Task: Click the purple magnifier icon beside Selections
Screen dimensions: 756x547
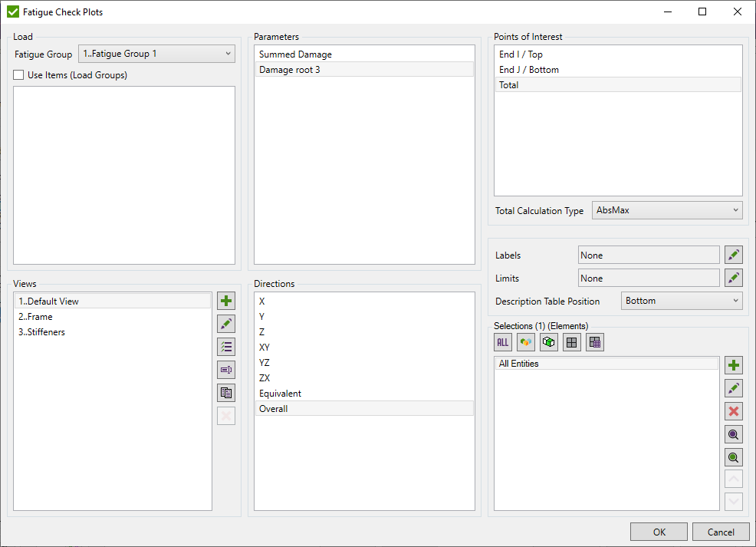Action: 734,434
